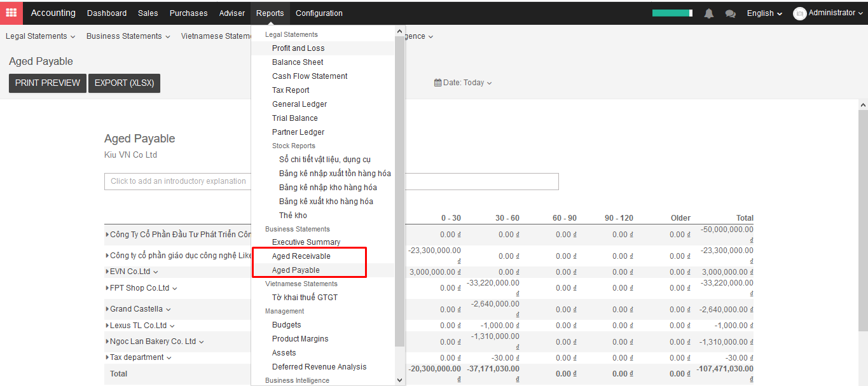Open the notifications bell icon
This screenshot has width=868, height=386.
pos(709,13)
